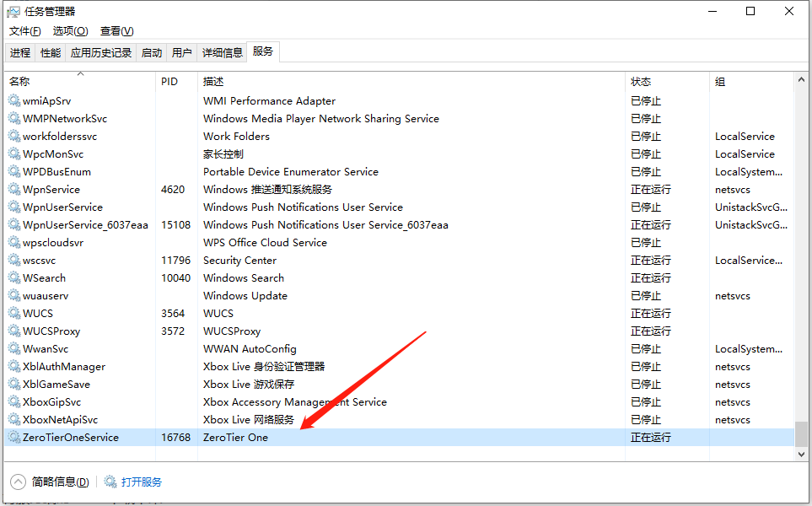Open the 选项(O) menu
This screenshot has width=812, height=506.
[x=70, y=31]
